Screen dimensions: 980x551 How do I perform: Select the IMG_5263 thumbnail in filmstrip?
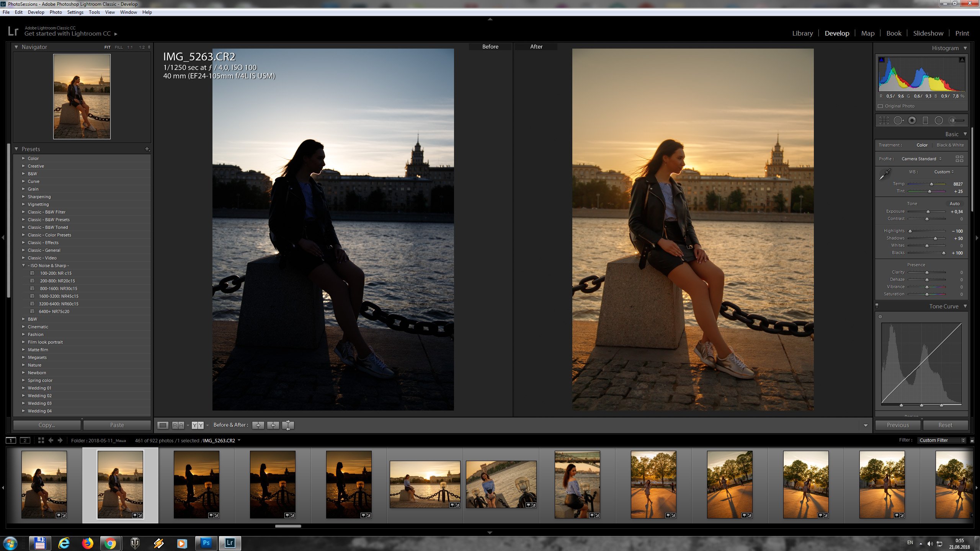[119, 483]
